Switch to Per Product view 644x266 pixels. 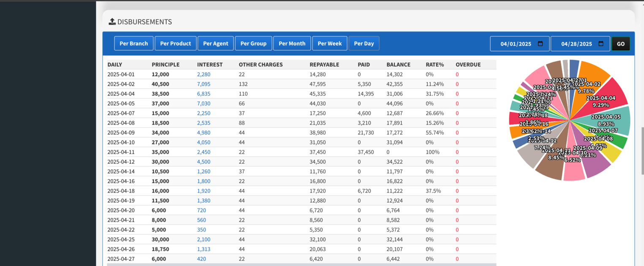click(176, 43)
